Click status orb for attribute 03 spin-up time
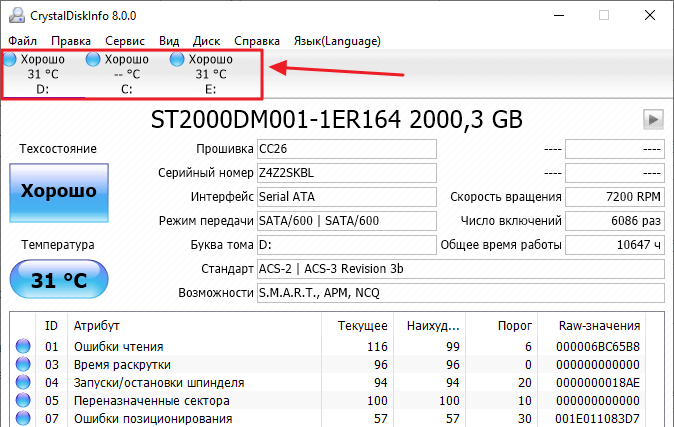This screenshot has width=674, height=427. [22, 365]
